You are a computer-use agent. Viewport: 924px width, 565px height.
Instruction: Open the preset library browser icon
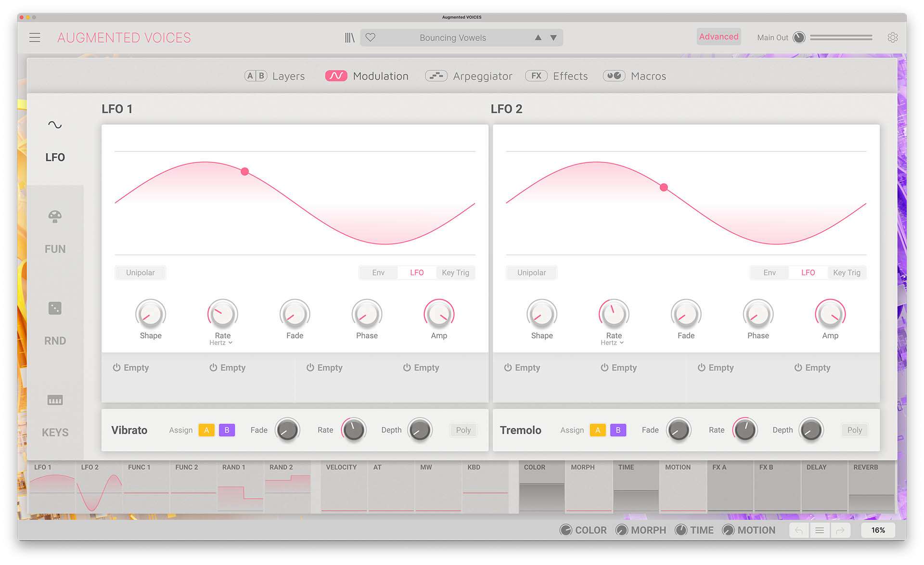point(349,38)
